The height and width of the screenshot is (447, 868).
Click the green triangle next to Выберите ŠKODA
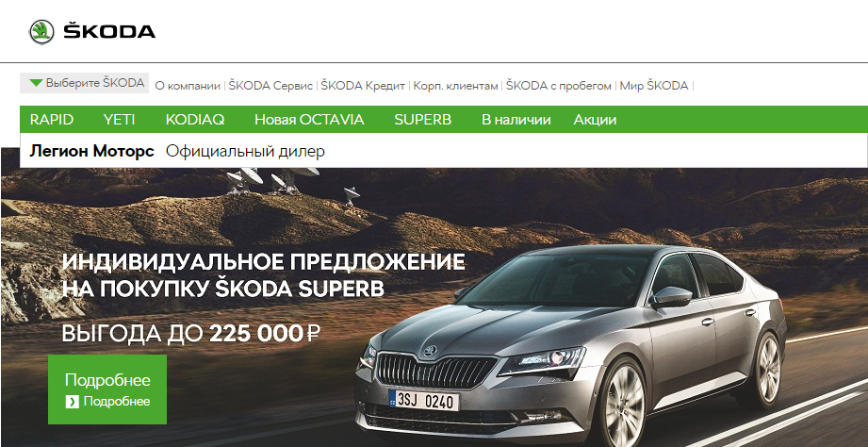(36, 83)
